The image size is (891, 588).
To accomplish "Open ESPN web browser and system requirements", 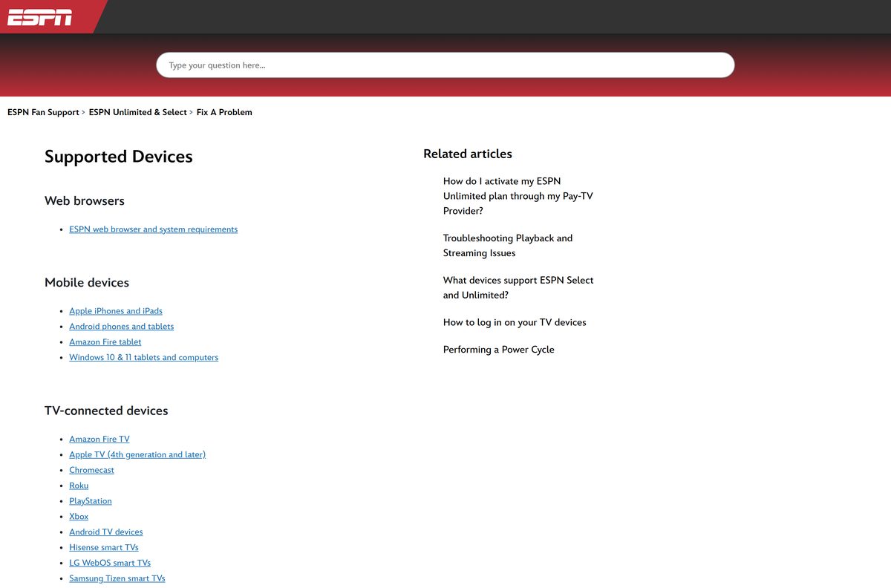I will click(x=154, y=229).
